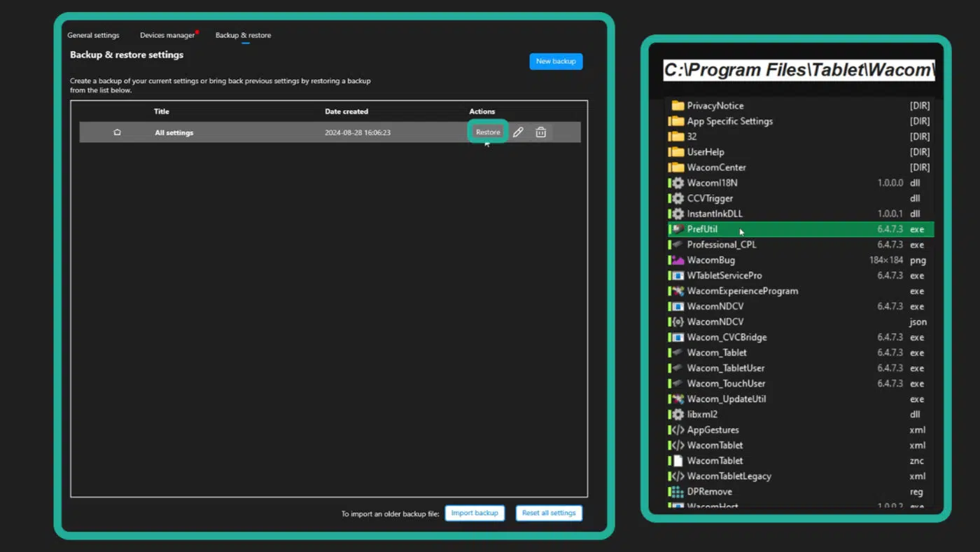Screen dimensions: 980x552
Task: Select the All settings backup title
Action: pyautogui.click(x=174, y=132)
